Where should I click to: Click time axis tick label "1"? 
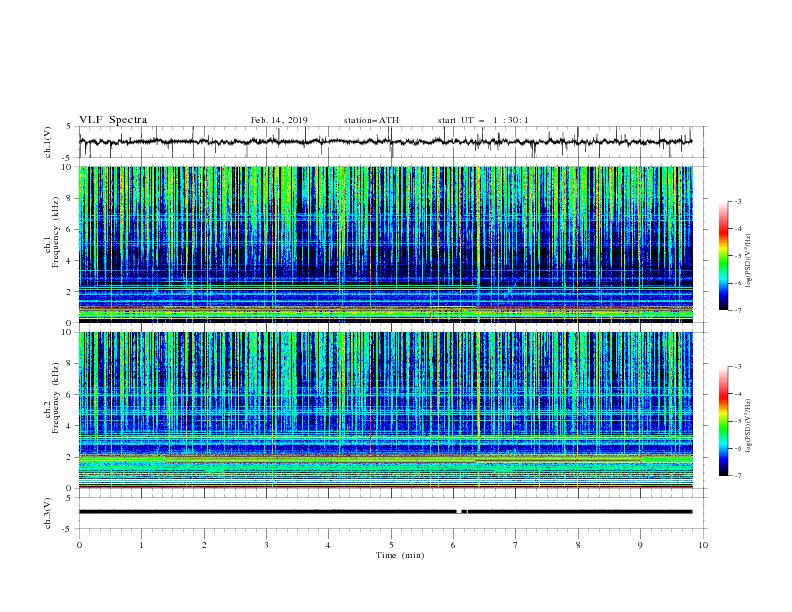(x=141, y=545)
